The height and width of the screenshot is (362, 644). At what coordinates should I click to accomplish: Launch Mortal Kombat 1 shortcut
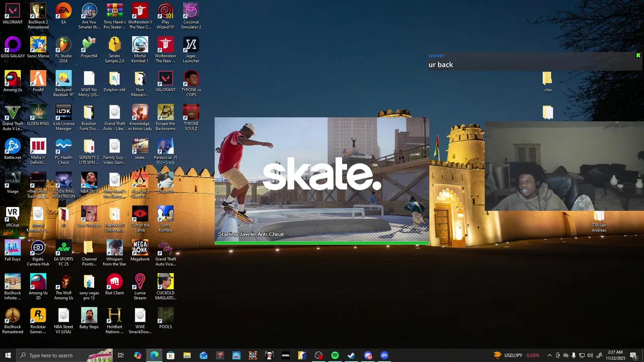(140, 49)
